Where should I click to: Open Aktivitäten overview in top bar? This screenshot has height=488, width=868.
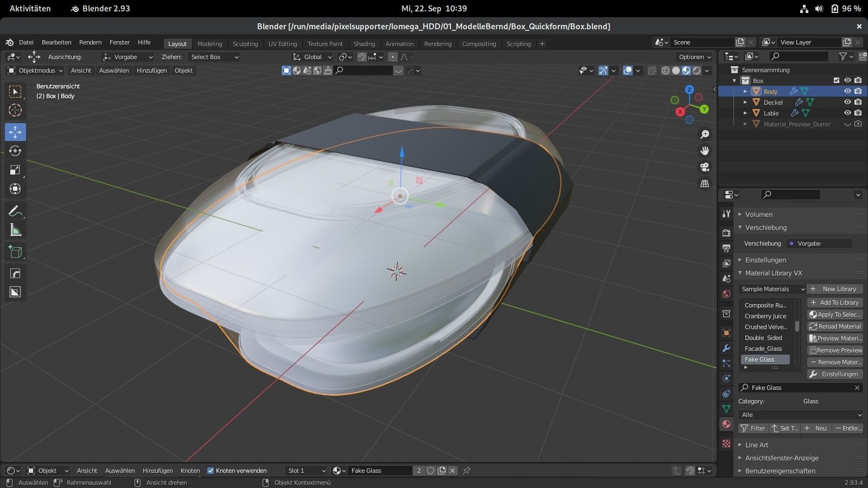[30, 9]
